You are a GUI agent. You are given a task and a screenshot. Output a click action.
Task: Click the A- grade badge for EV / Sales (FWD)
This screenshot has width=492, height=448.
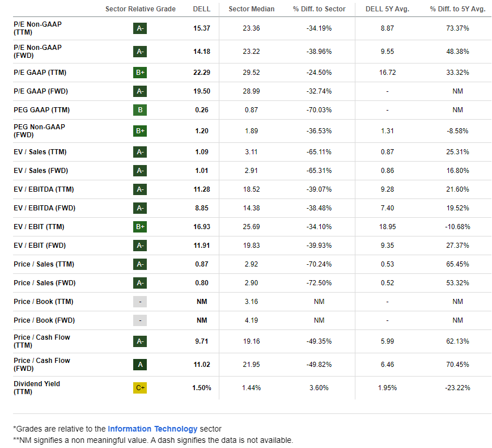tap(140, 171)
